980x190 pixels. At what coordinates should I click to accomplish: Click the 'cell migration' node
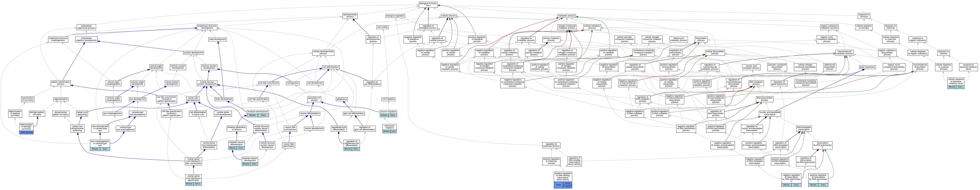(x=388, y=99)
